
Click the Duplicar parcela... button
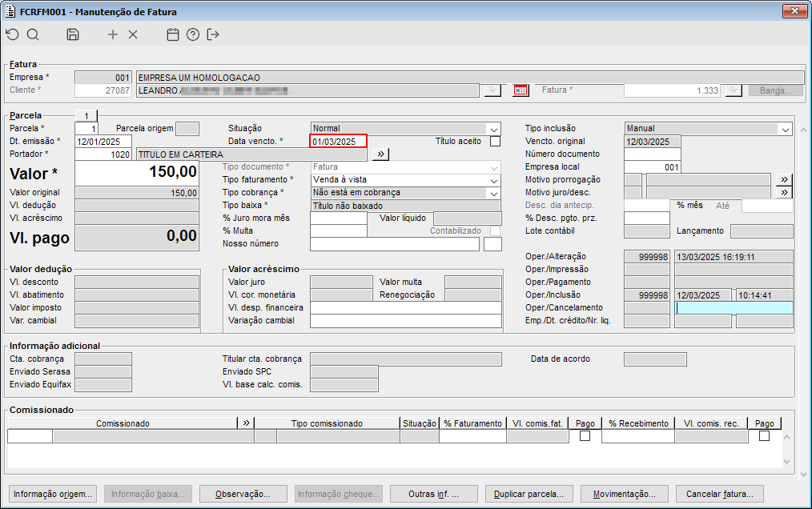[x=529, y=494]
